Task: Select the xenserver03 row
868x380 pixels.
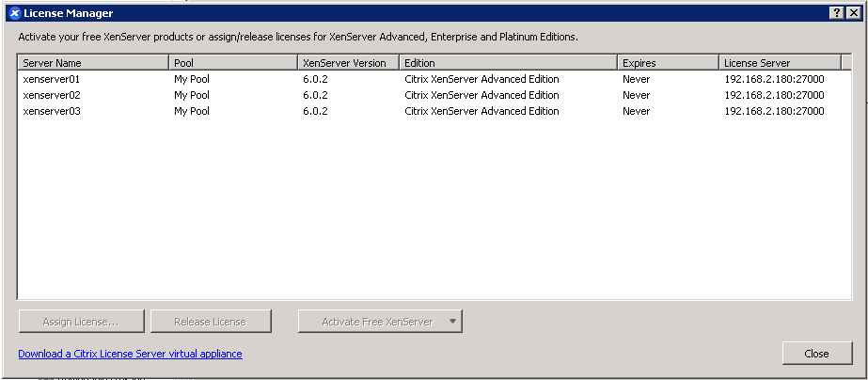Action: pyautogui.click(x=434, y=111)
